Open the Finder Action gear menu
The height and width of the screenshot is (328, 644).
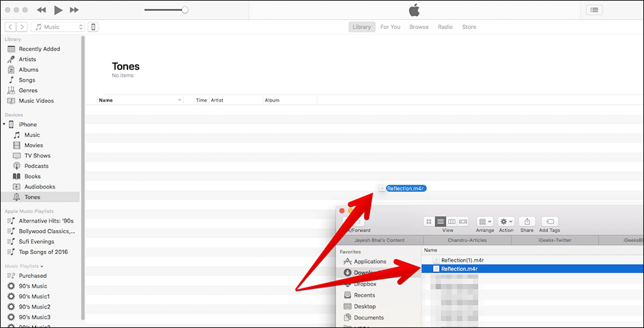coord(506,221)
